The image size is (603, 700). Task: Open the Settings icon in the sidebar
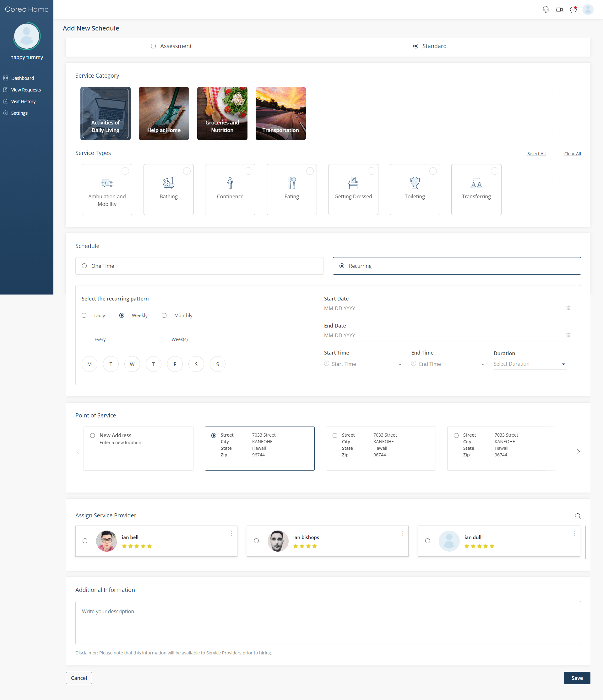pos(5,113)
